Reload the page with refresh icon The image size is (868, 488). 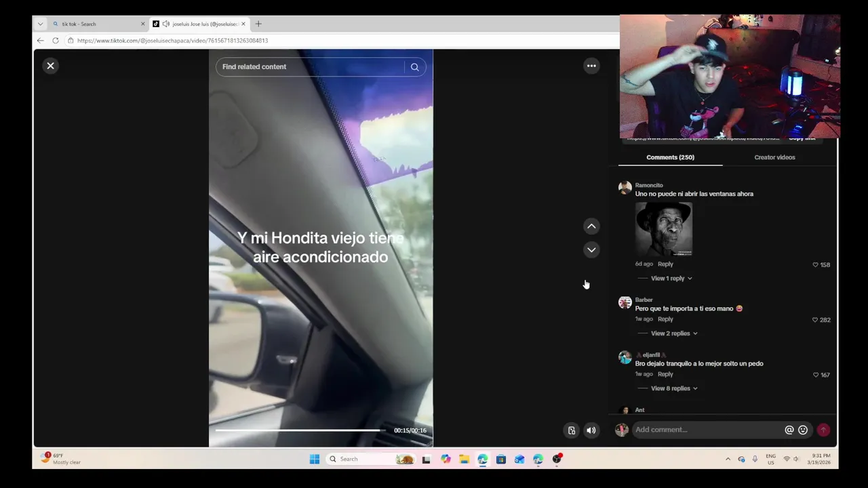(56, 41)
